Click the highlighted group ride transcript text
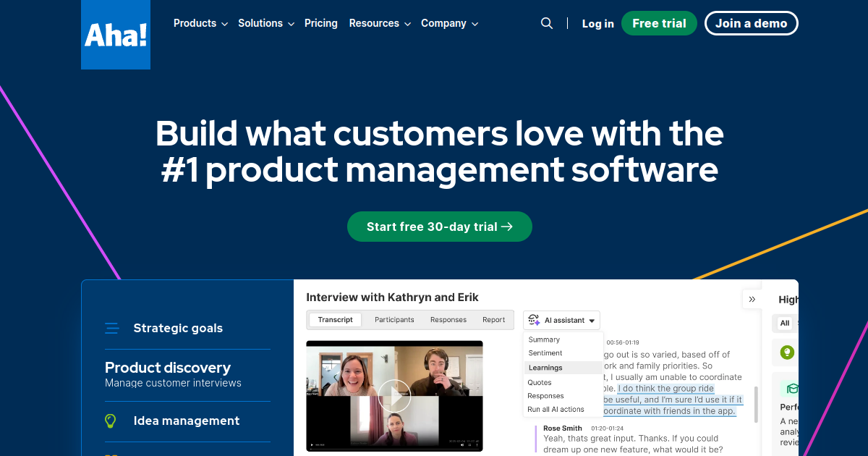 [673, 400]
